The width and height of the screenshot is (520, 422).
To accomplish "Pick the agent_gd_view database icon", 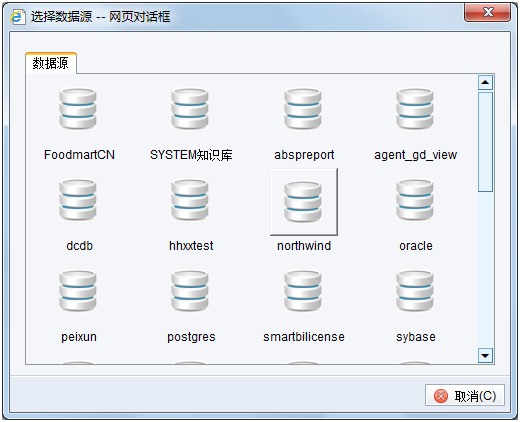I will [x=415, y=109].
